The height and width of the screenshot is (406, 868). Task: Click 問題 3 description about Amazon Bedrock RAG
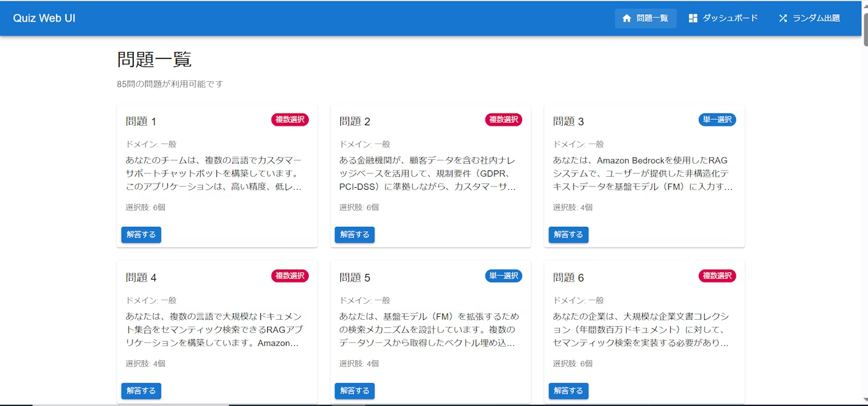click(642, 174)
